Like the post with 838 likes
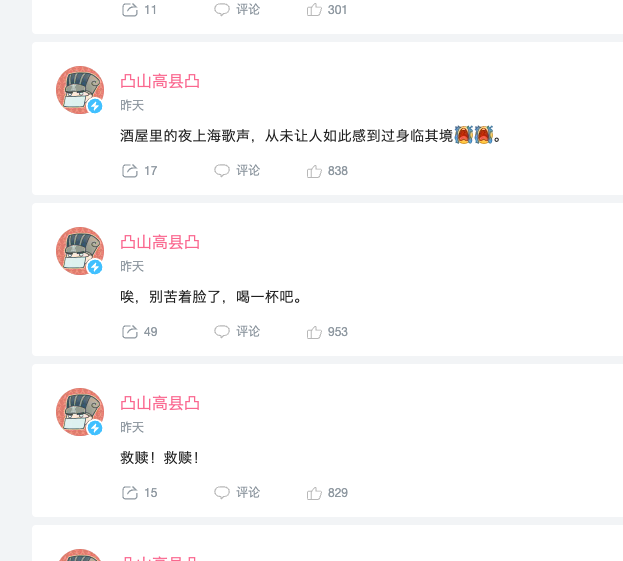The width and height of the screenshot is (623, 561). [314, 171]
